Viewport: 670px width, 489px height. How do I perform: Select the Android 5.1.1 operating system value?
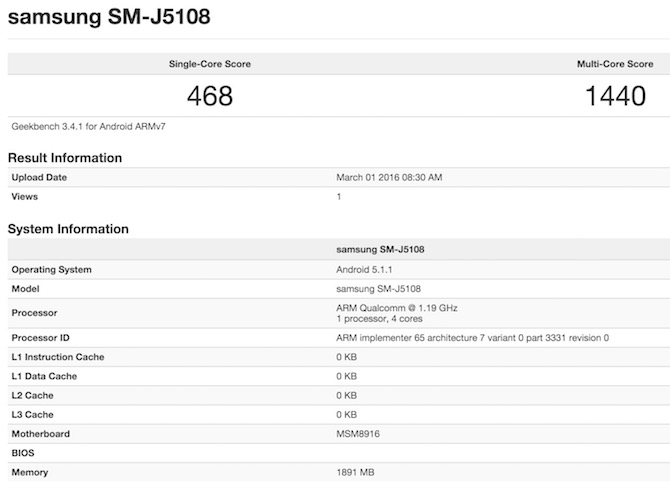coord(366,269)
